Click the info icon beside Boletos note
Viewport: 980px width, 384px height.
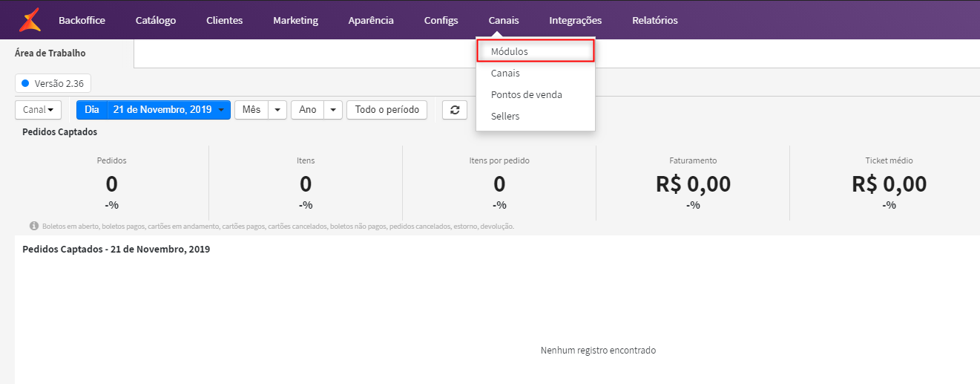34,226
